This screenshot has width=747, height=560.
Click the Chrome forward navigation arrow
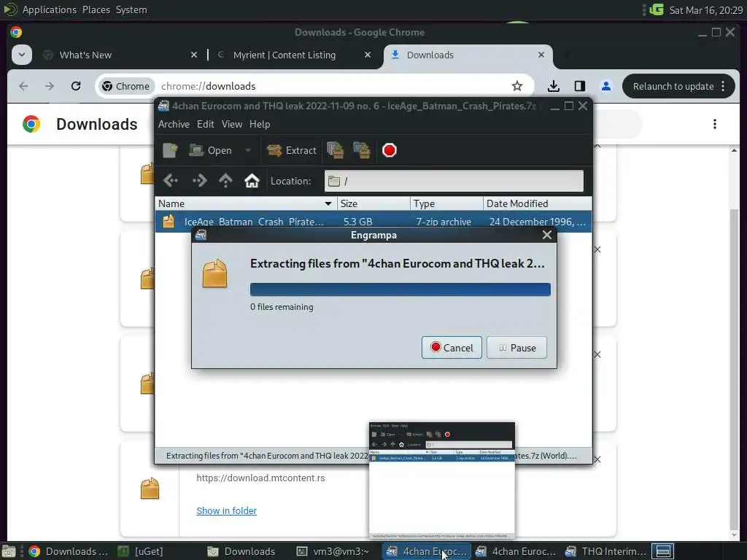pos(50,86)
